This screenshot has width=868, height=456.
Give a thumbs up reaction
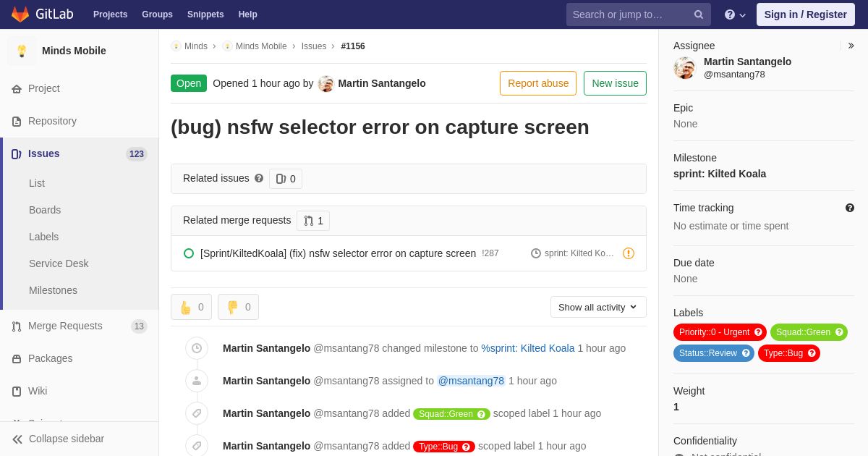click(x=192, y=307)
